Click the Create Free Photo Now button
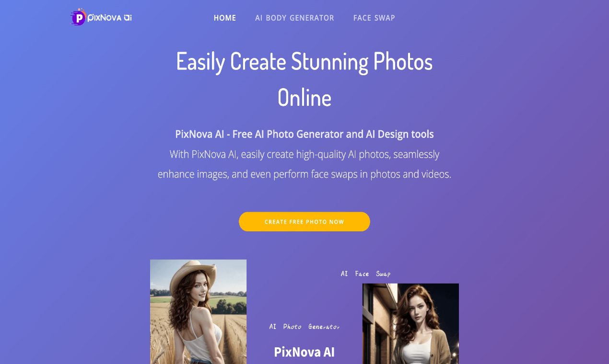The height and width of the screenshot is (364, 609). (304, 222)
